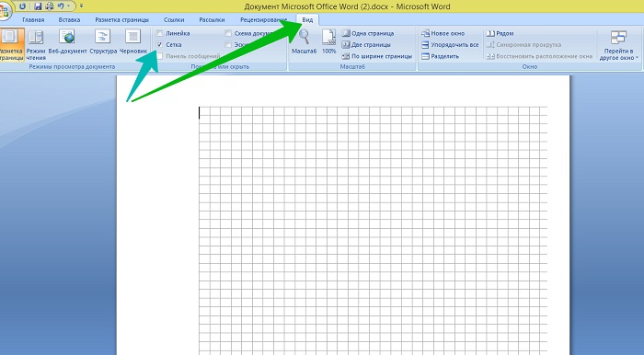Show Одна страница zoom
This screenshot has height=355, width=644.
[x=368, y=33]
